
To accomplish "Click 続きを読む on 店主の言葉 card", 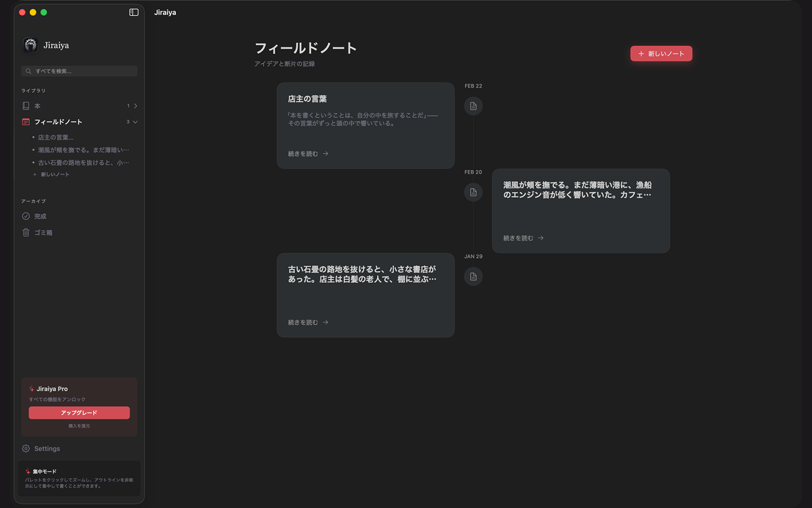I will click(308, 154).
